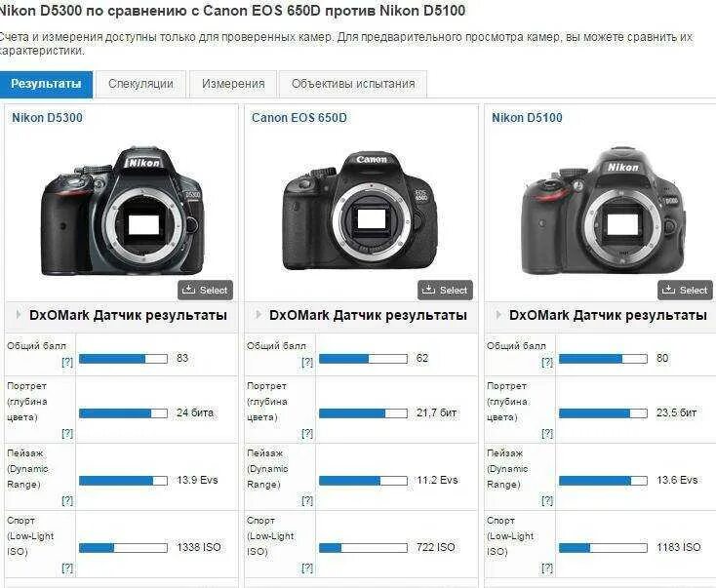
Task: Select the '1183 ISO' value text
Action: tap(679, 547)
